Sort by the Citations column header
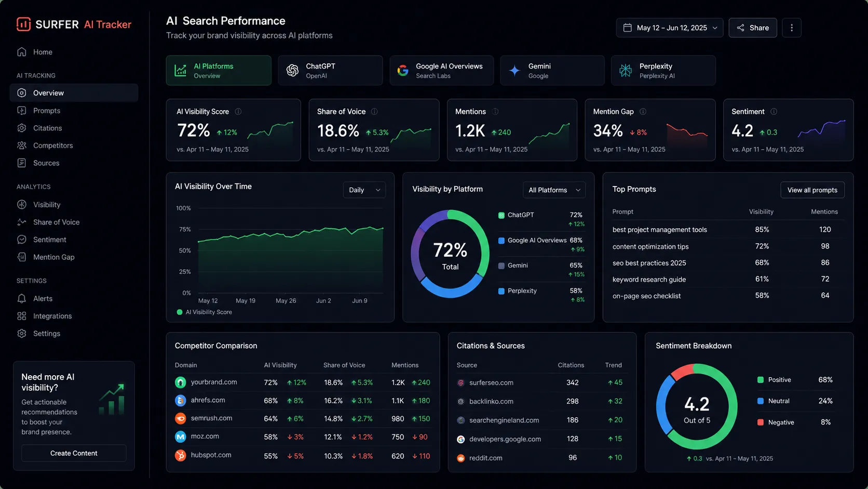Image resolution: width=868 pixels, height=489 pixels. point(571,365)
